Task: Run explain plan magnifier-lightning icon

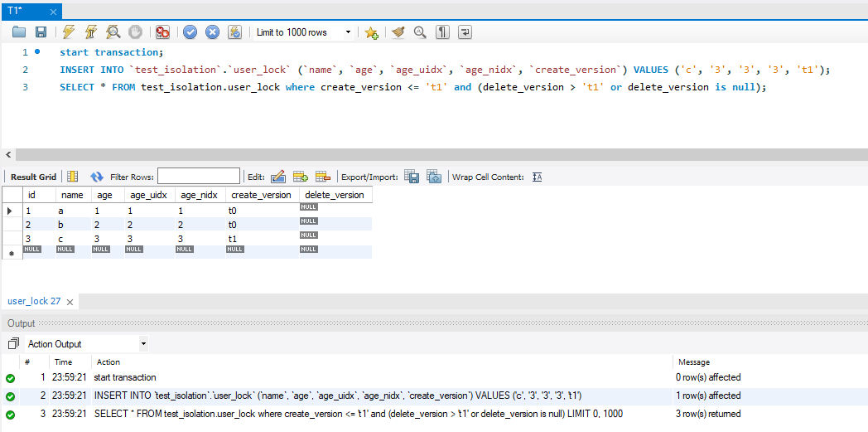Action: coord(113,32)
